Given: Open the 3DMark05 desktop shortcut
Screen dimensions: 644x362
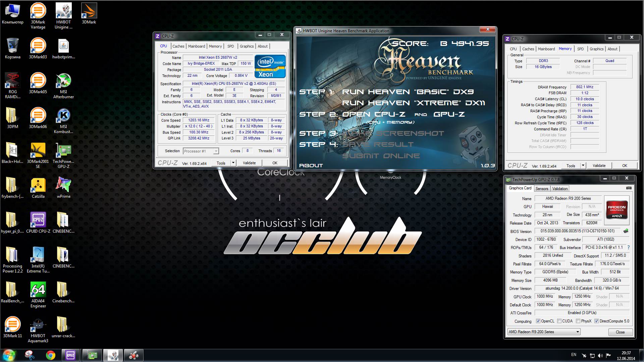Looking at the screenshot, I should tap(38, 83).
